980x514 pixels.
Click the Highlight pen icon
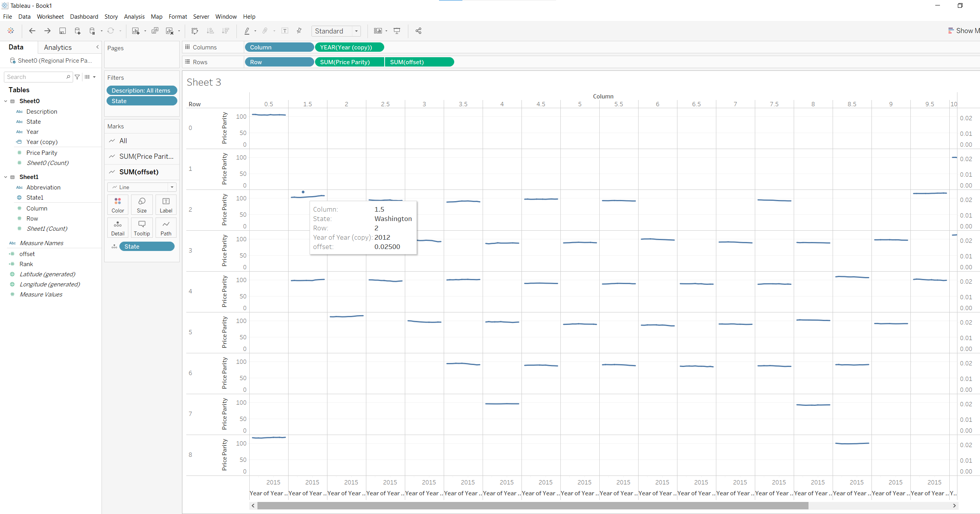coord(247,31)
